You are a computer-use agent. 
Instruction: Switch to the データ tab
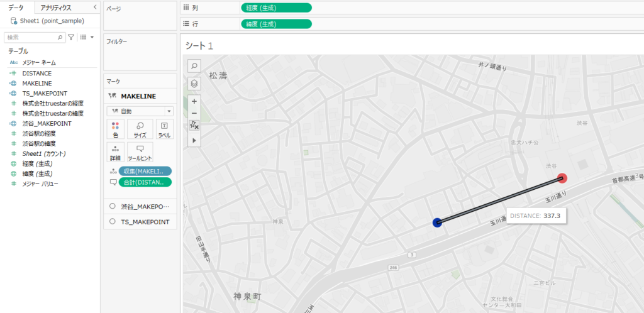tap(16, 8)
